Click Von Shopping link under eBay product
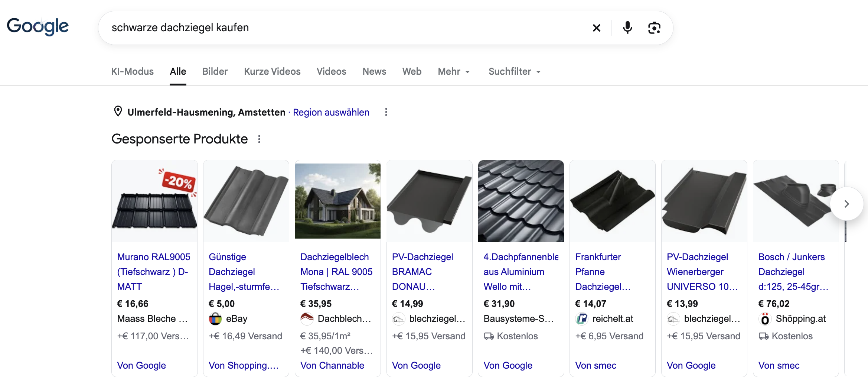Viewport: 868px width, 385px height. [244, 365]
